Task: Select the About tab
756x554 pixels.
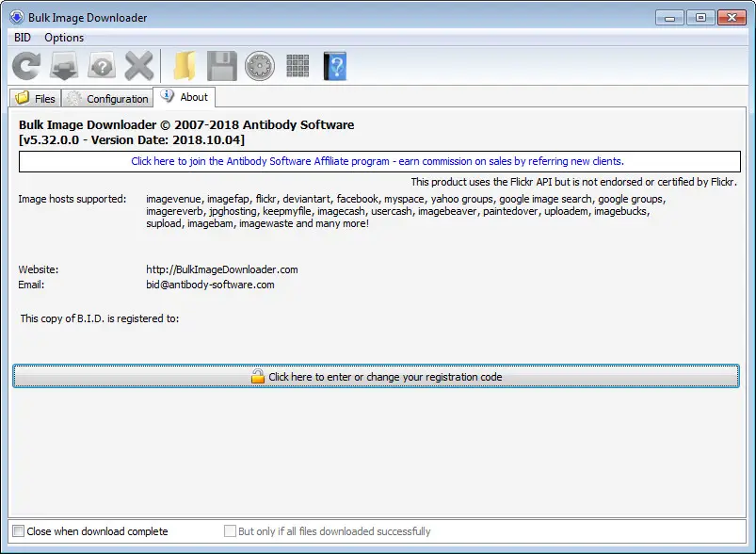Action: [x=185, y=97]
